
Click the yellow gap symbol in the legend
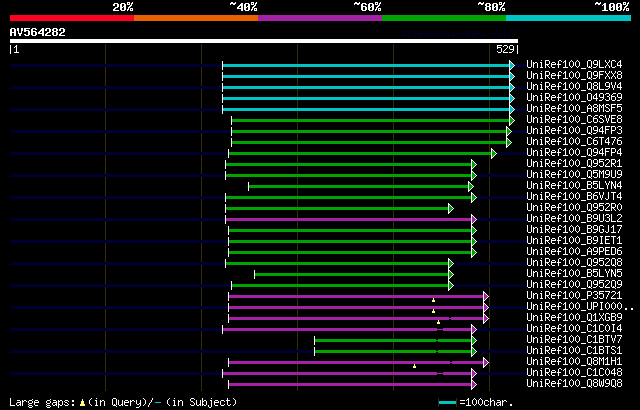(x=82, y=402)
